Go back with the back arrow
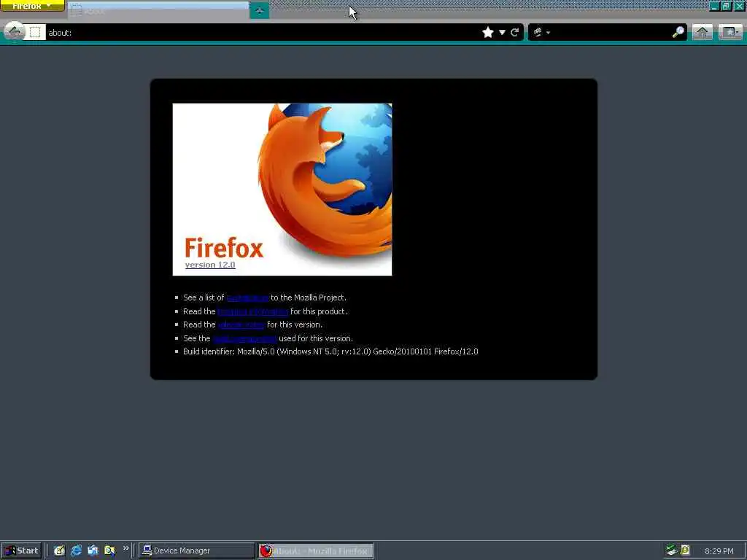747x560 pixels. tap(15, 32)
